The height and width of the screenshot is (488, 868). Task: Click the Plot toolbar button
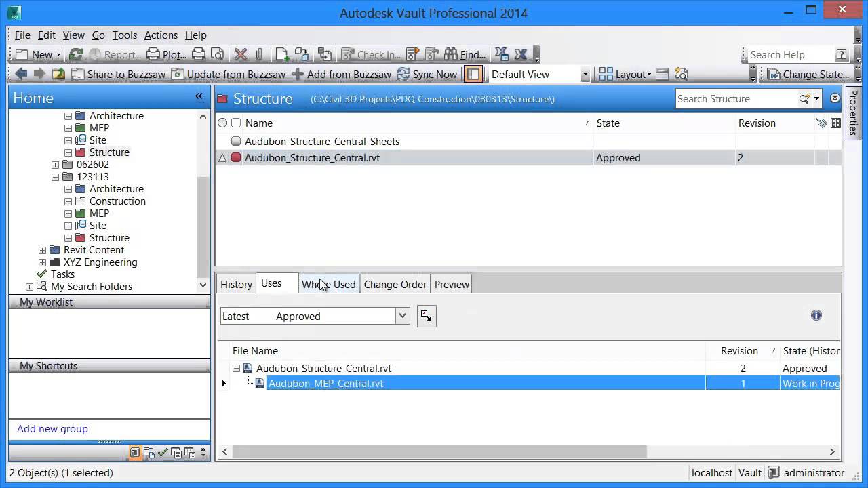pos(167,54)
